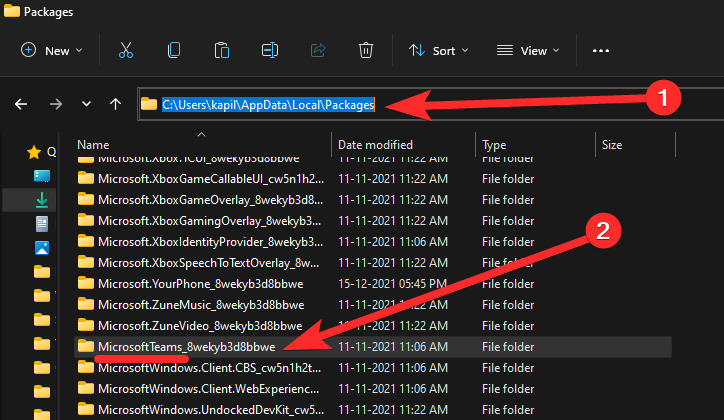Screen dimensions: 724x420
Task: Select the Microsoft.XboxIdentityProvider folder
Action: (x=210, y=241)
